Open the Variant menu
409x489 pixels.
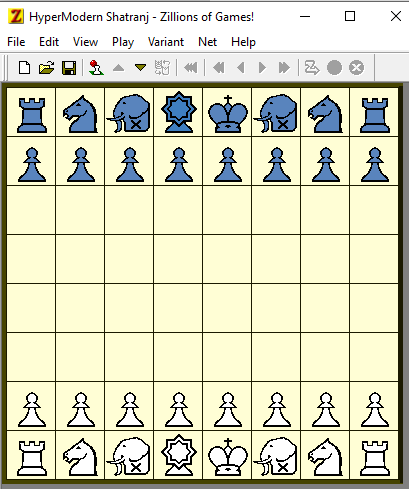click(x=166, y=42)
